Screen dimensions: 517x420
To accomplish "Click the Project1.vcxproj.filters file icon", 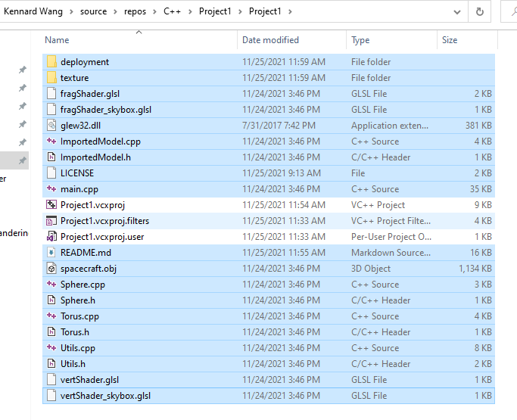I will click(x=51, y=221).
